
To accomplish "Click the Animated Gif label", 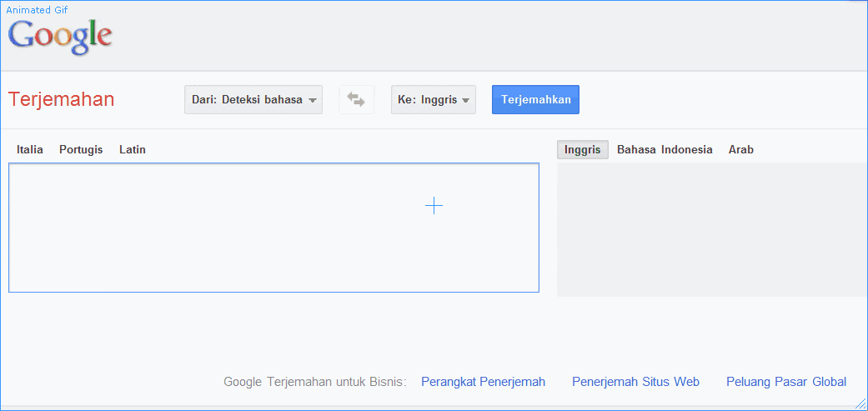I will pyautogui.click(x=37, y=10).
